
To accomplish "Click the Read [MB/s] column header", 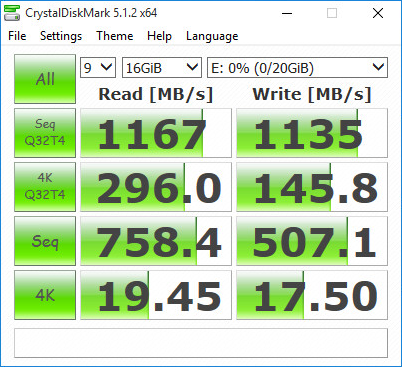I will click(156, 94).
